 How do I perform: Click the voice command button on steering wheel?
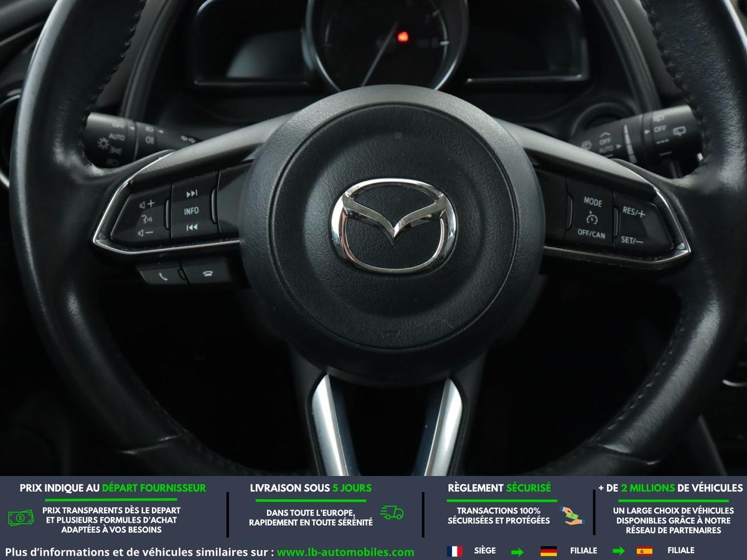(146, 218)
